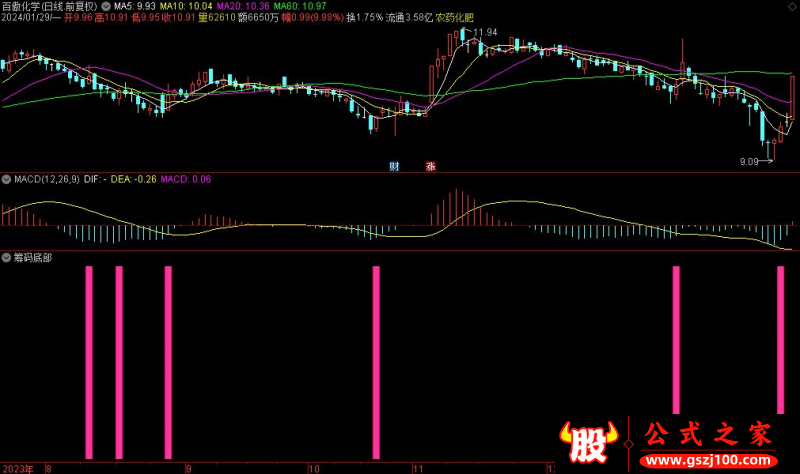Select the MA60 moving average label
The image size is (800, 474).
[298, 5]
